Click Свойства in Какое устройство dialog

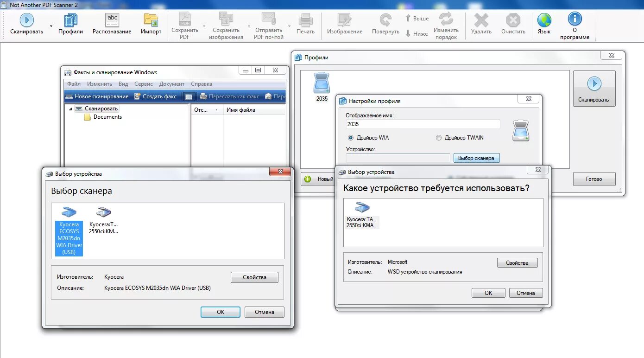pyautogui.click(x=517, y=263)
